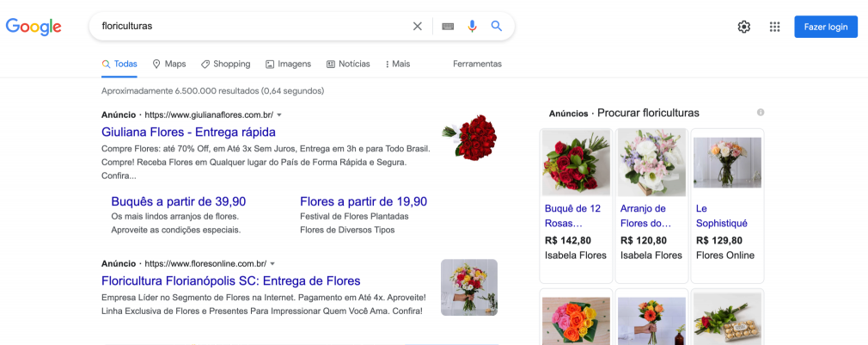Open the orange flowers in hand product image

[651, 321]
